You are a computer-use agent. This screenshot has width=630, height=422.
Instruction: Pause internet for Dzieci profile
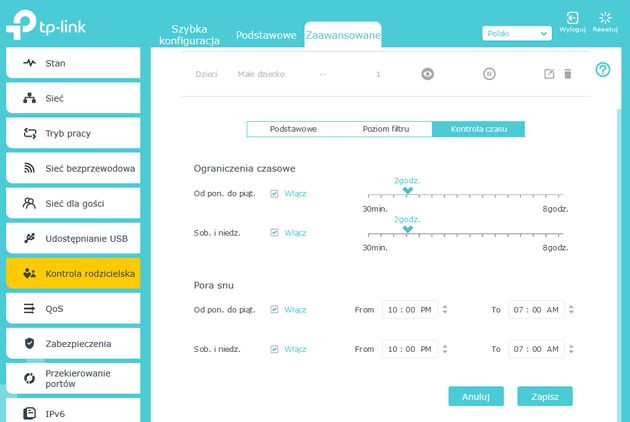(489, 74)
